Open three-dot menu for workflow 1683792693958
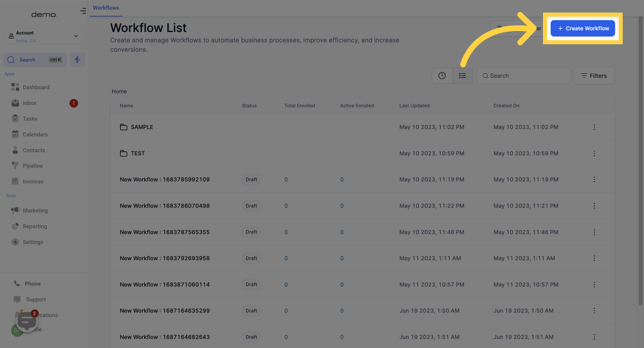This screenshot has width=644, height=348. coord(594,258)
